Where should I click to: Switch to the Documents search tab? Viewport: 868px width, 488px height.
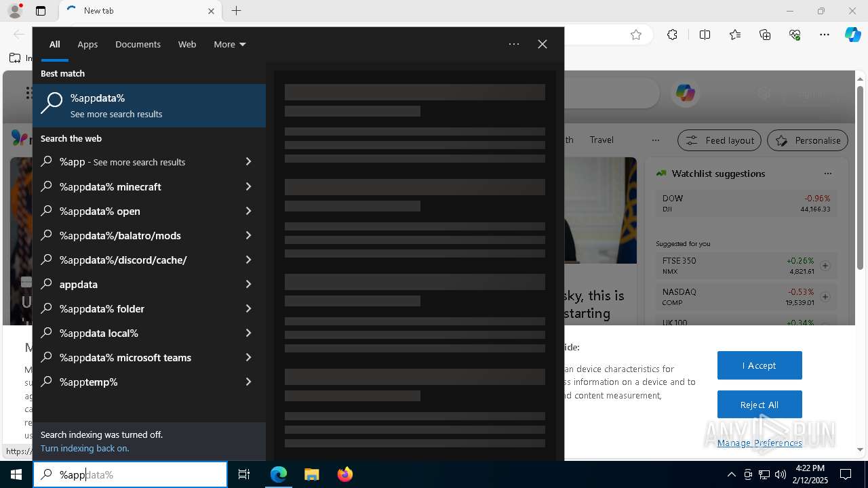[138, 44]
